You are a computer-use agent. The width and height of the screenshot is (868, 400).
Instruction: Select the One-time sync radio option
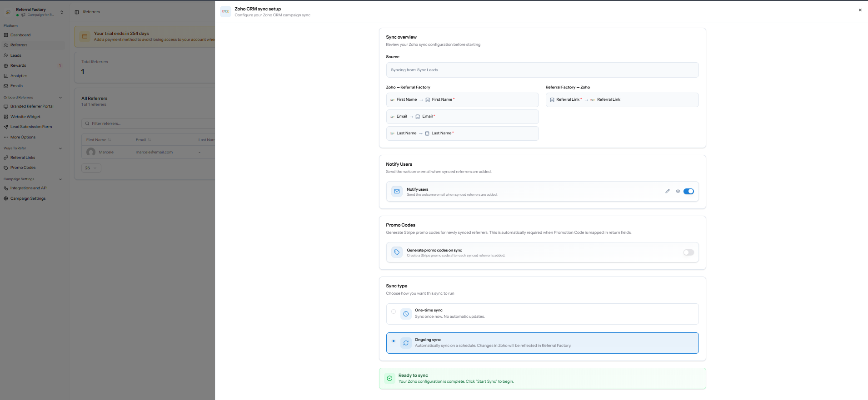(x=394, y=311)
